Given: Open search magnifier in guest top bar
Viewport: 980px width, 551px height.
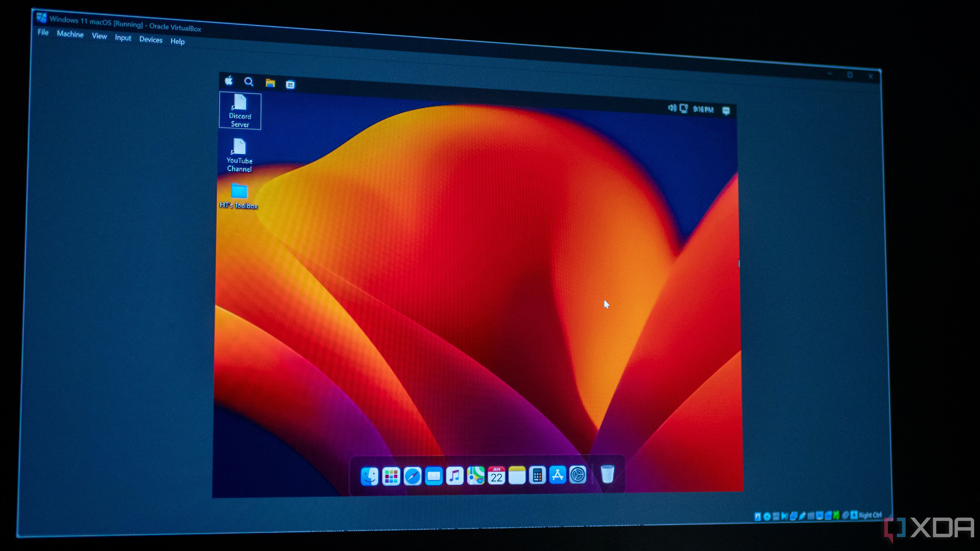Looking at the screenshot, I should [249, 82].
